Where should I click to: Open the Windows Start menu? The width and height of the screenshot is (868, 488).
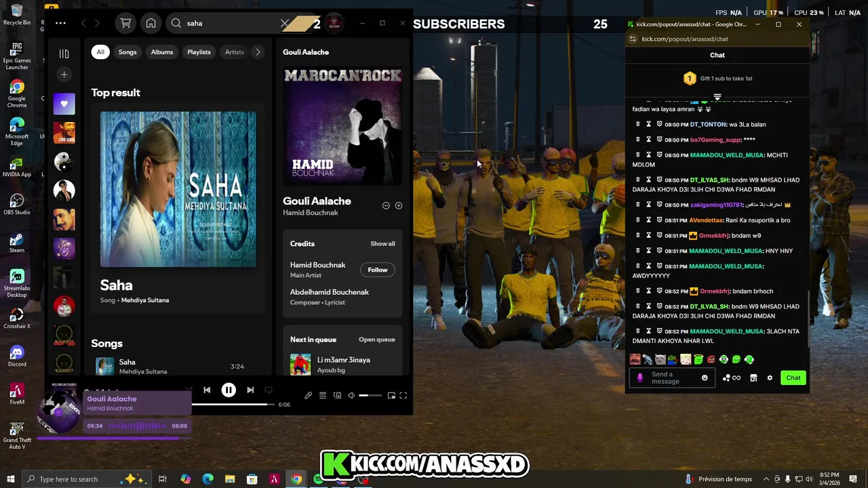(x=11, y=479)
